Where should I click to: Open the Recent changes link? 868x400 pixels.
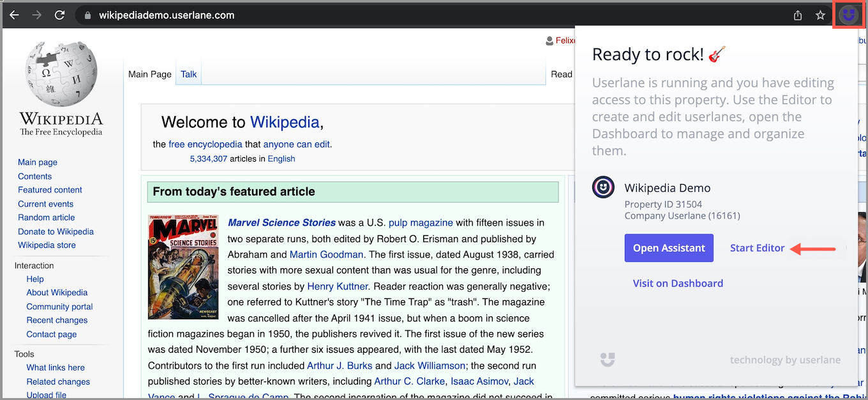click(57, 320)
